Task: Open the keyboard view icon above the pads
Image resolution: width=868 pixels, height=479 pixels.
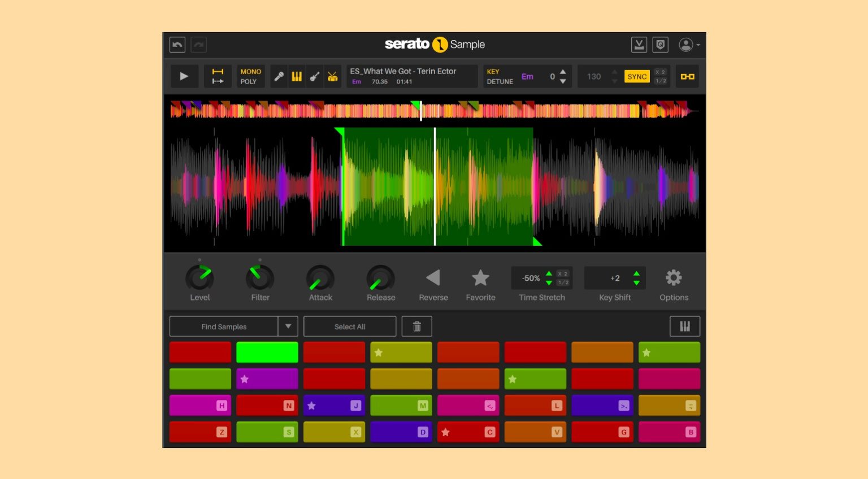Action: click(685, 326)
